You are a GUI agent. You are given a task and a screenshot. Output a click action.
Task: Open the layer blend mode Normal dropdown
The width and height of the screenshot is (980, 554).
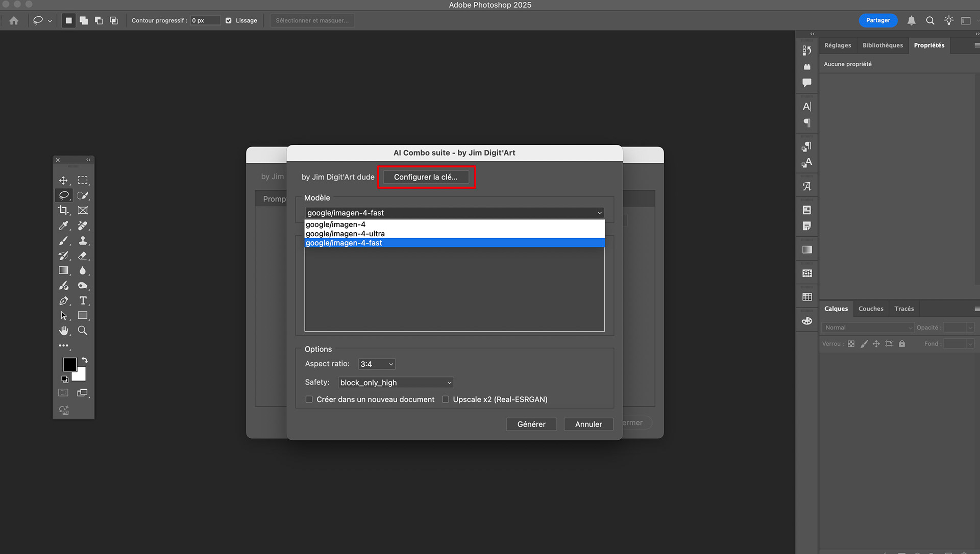click(x=868, y=328)
